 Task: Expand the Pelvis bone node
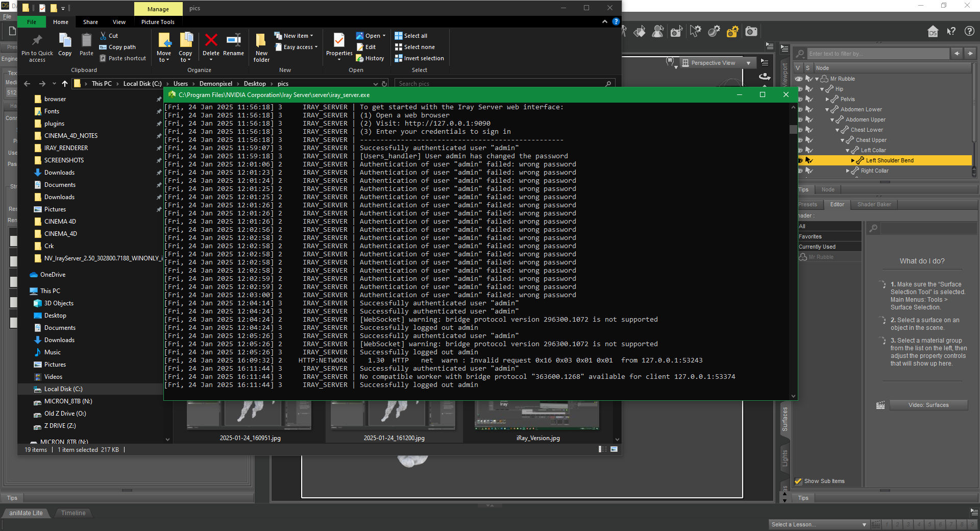[x=827, y=100]
